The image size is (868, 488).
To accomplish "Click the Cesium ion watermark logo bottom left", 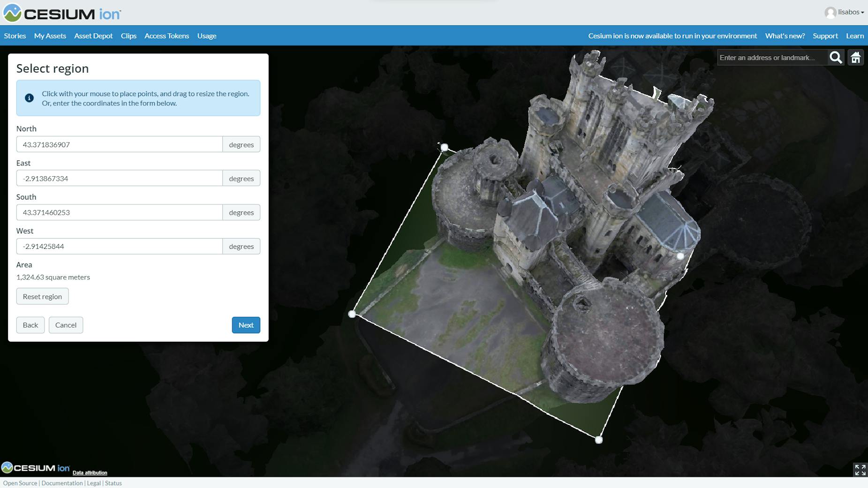I will click(35, 467).
